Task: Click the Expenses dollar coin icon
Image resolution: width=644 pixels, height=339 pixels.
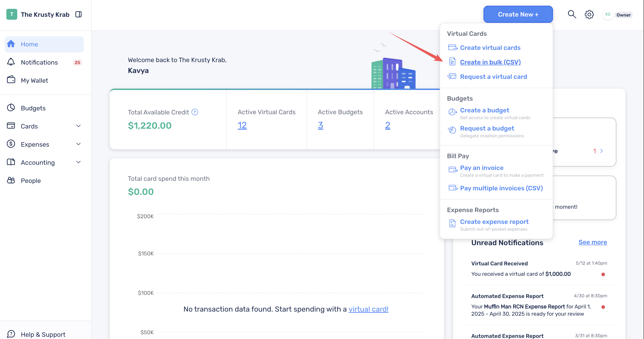Action: click(11, 144)
